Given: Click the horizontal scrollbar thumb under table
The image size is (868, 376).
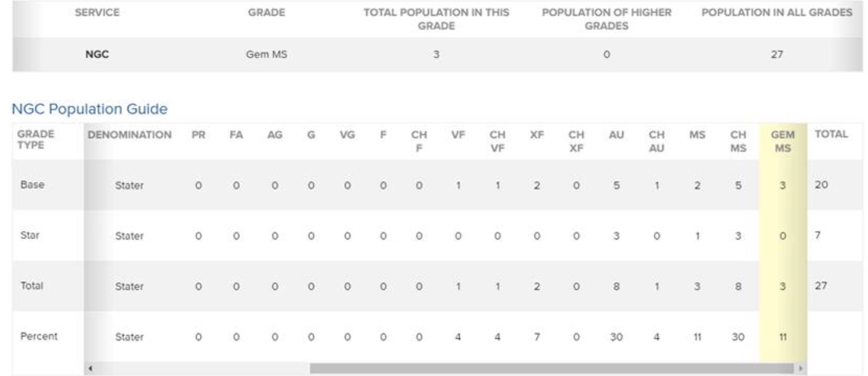Looking at the screenshot, I should pyautogui.click(x=551, y=368).
